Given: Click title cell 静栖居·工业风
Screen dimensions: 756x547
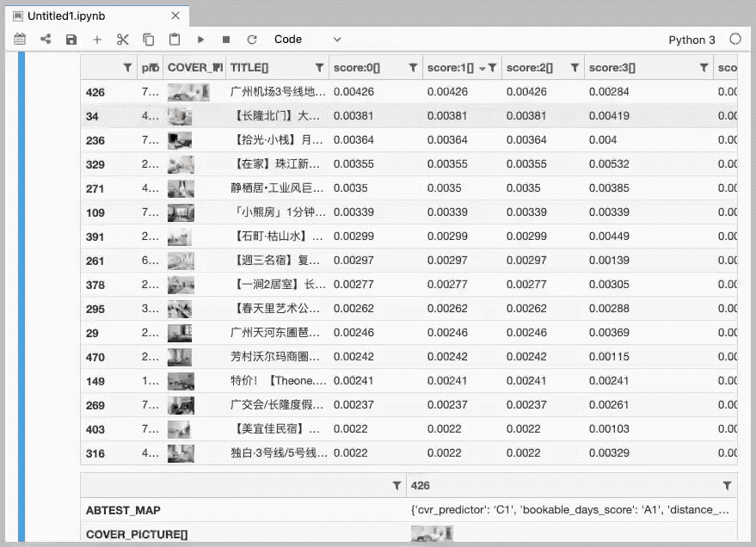Looking at the screenshot, I should point(277,188).
